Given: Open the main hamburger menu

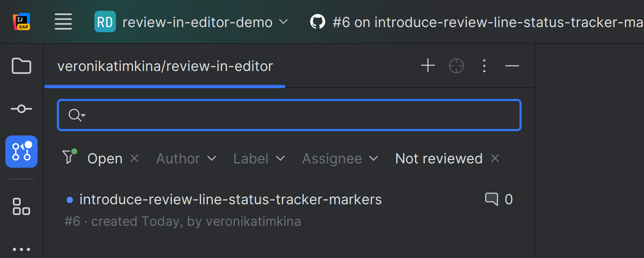Looking at the screenshot, I should pyautogui.click(x=63, y=22).
